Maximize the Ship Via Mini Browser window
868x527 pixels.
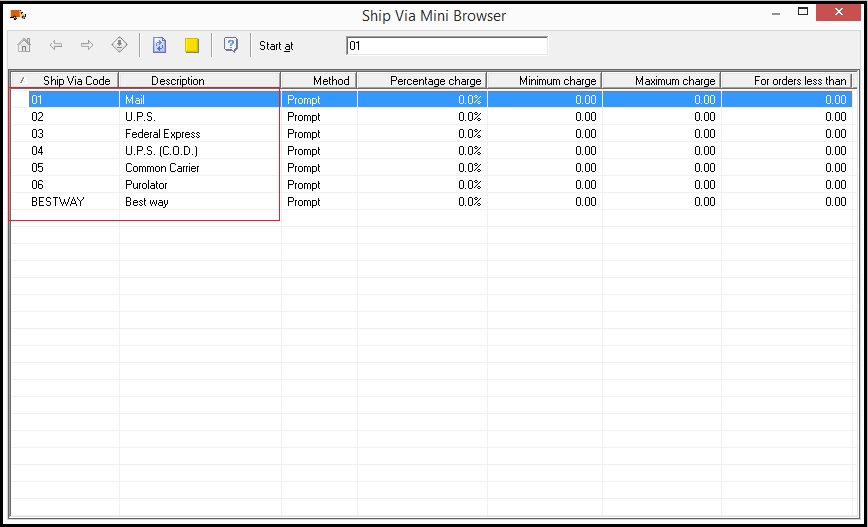click(803, 12)
